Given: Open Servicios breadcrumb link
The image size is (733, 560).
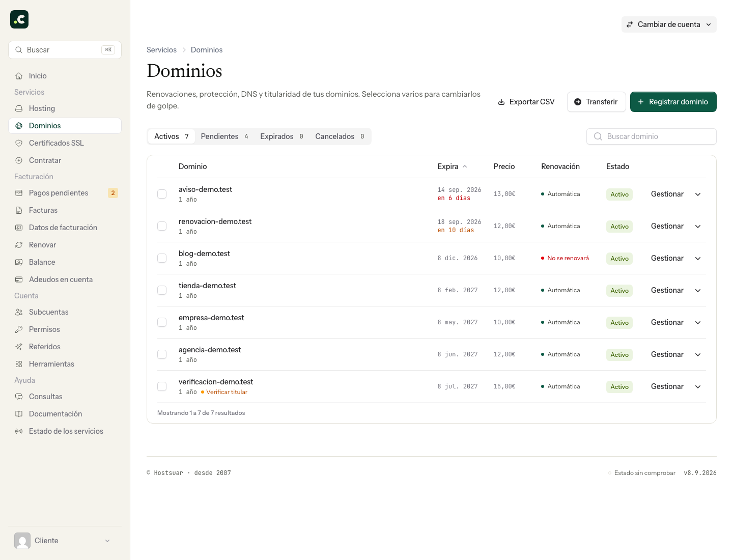Looking at the screenshot, I should point(161,50).
